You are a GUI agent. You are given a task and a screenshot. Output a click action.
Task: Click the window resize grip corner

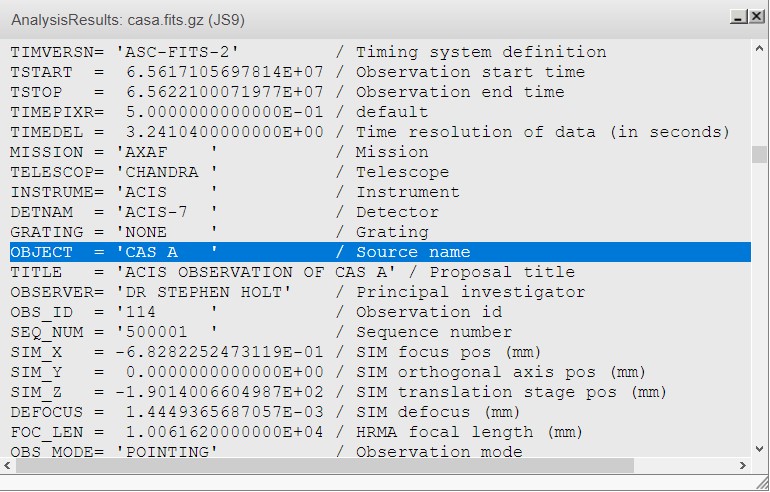point(760,482)
